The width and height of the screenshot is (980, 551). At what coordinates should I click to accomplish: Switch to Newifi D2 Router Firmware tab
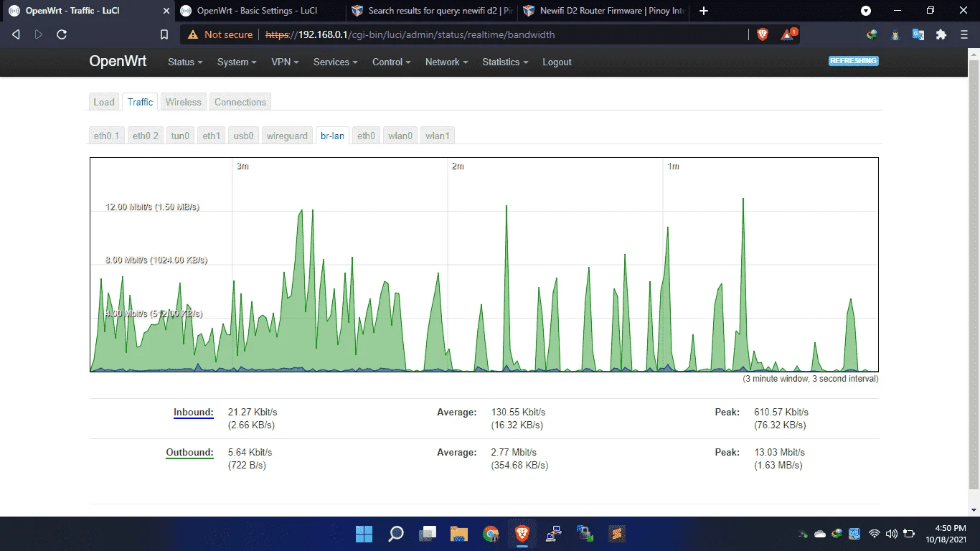[x=603, y=11]
